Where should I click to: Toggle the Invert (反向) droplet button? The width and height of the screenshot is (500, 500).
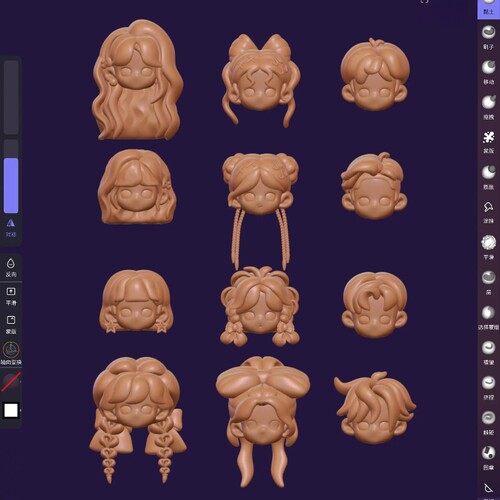pos(11,268)
